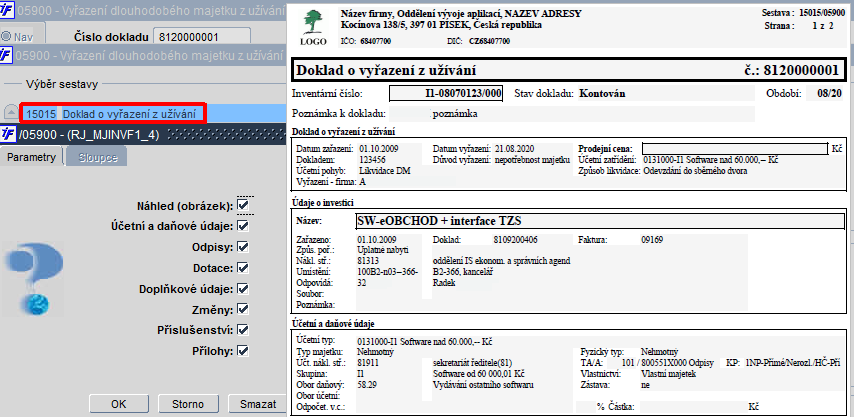The height and width of the screenshot is (417, 854).
Task: Toggle the Doplňkové údaje checkbox
Action: click(243, 288)
